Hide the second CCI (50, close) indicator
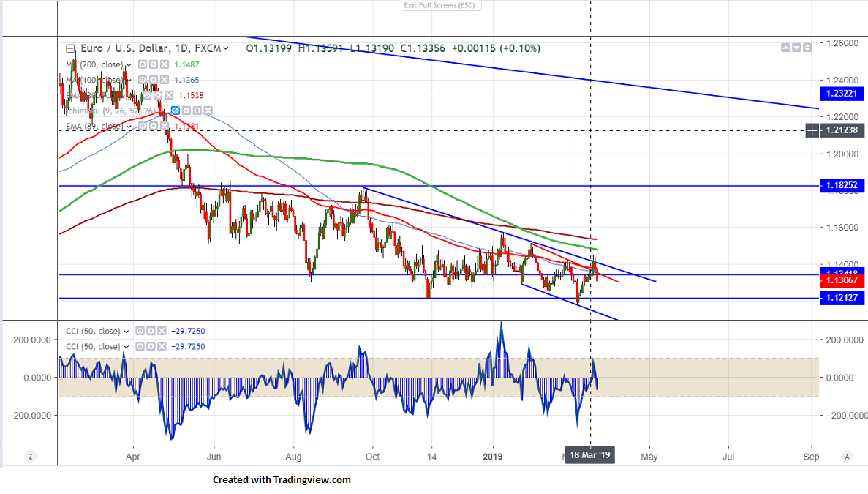 point(140,347)
